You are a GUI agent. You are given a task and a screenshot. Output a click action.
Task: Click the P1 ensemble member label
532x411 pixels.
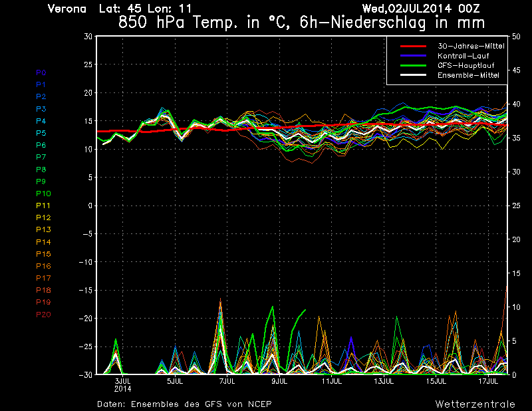point(41,84)
